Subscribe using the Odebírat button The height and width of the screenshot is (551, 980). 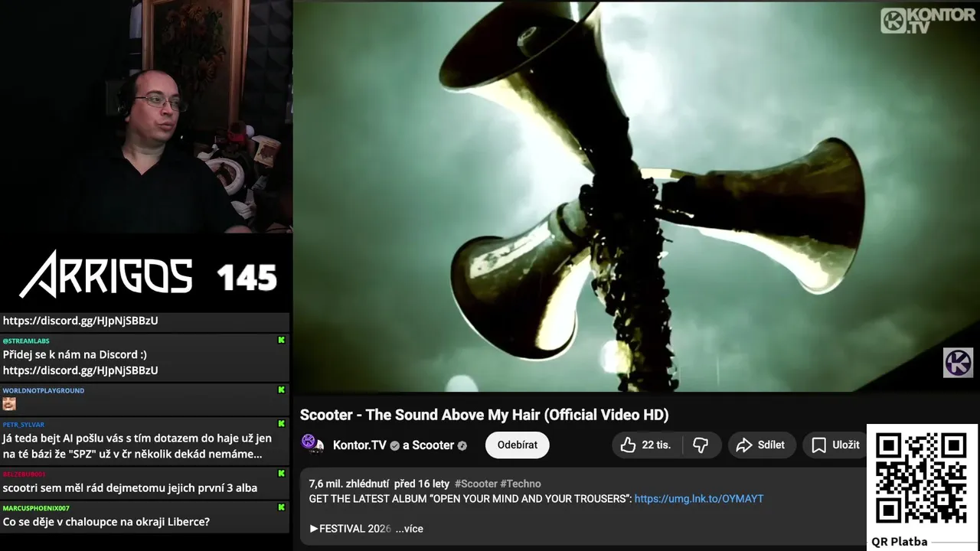(518, 445)
